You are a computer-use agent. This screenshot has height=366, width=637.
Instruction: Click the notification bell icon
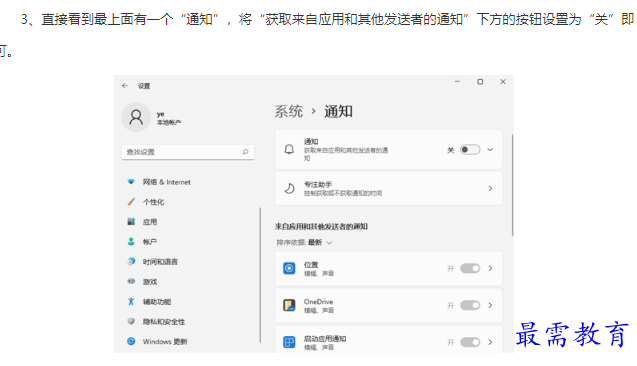pyautogui.click(x=289, y=149)
